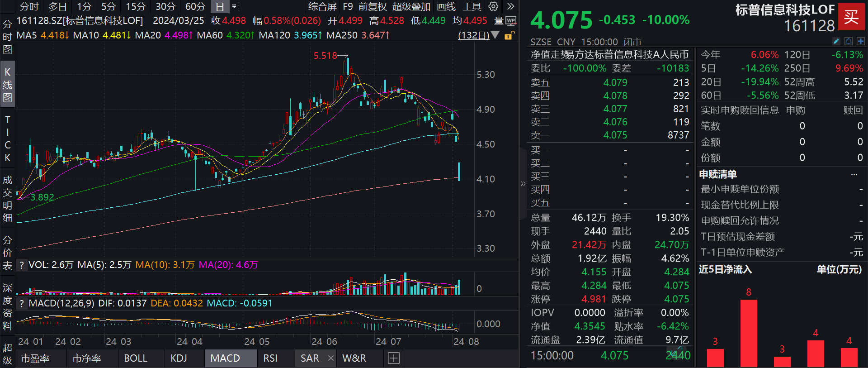Click 净值走势 fund link text
This screenshot has height=368, width=868.
point(548,55)
